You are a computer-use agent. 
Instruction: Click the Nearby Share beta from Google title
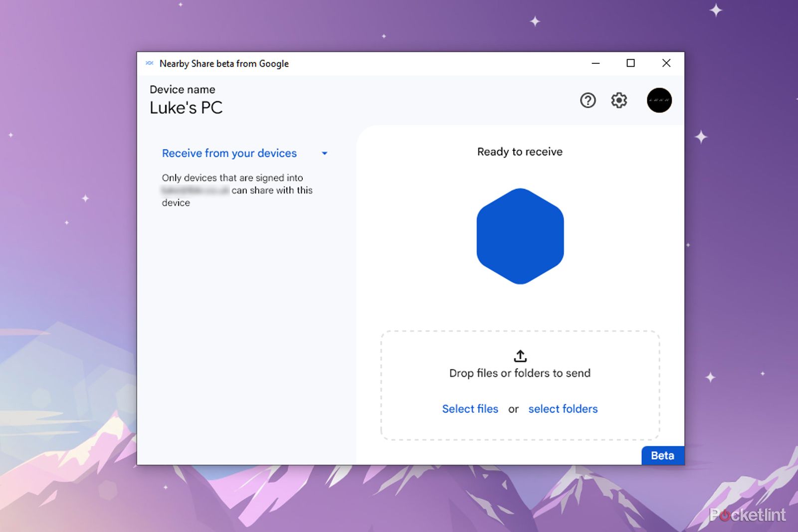tap(224, 64)
